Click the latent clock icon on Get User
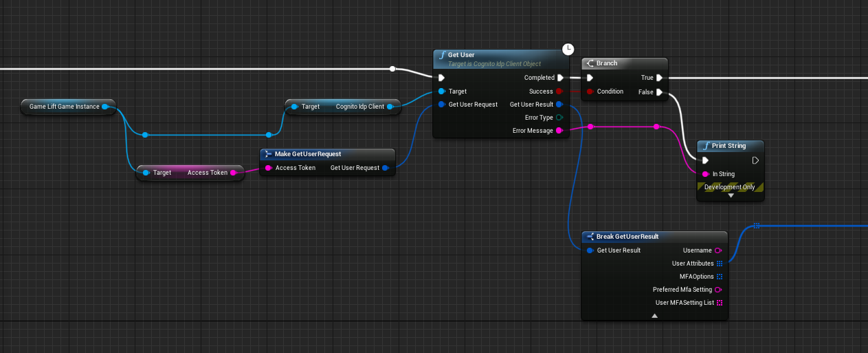The width and height of the screenshot is (868, 353). point(568,49)
